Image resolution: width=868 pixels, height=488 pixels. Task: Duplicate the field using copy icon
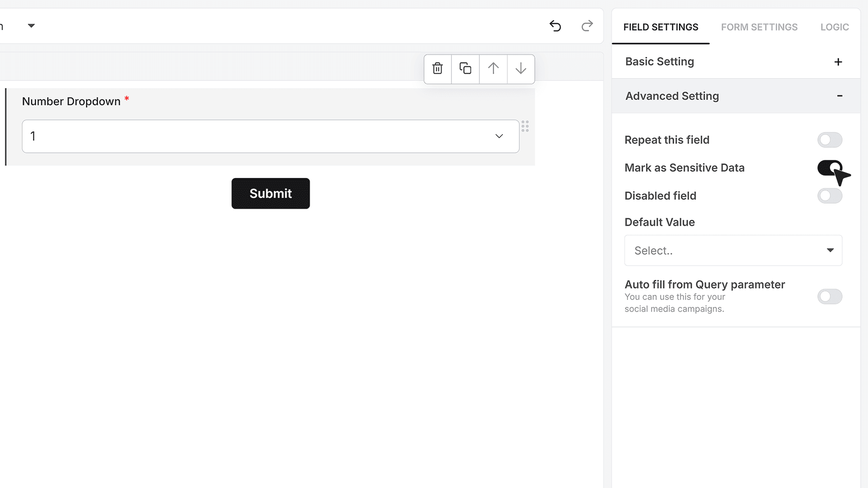pyautogui.click(x=465, y=69)
